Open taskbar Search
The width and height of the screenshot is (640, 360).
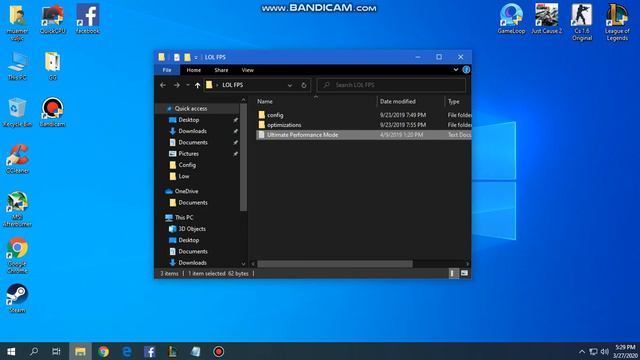pyautogui.click(x=34, y=351)
